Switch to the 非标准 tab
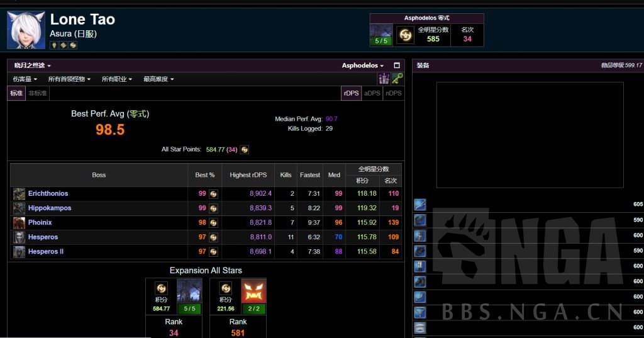 38,93
